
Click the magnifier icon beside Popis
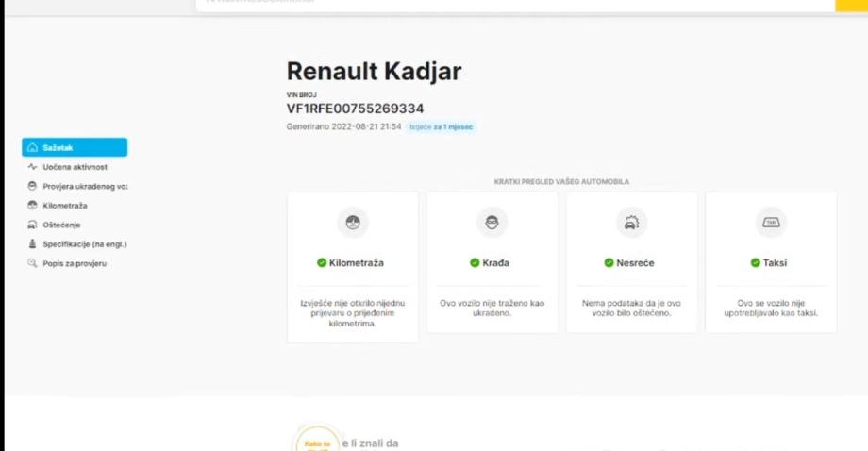coord(32,263)
